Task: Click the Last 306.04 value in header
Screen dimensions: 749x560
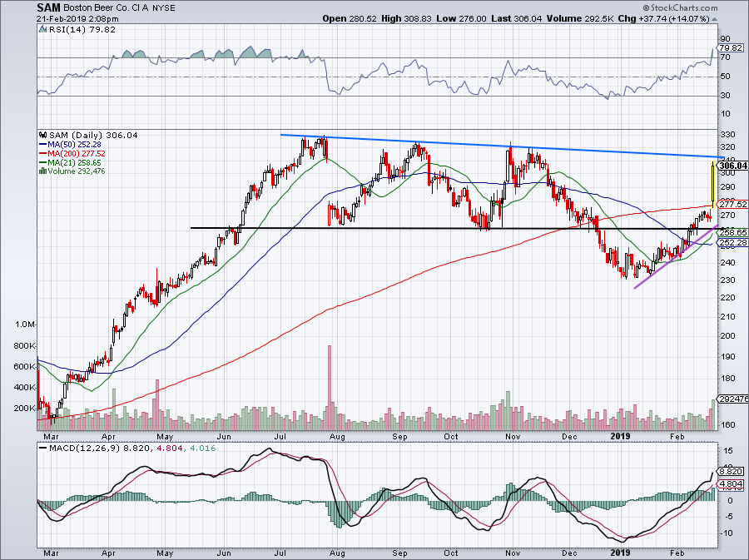Action: (516, 18)
